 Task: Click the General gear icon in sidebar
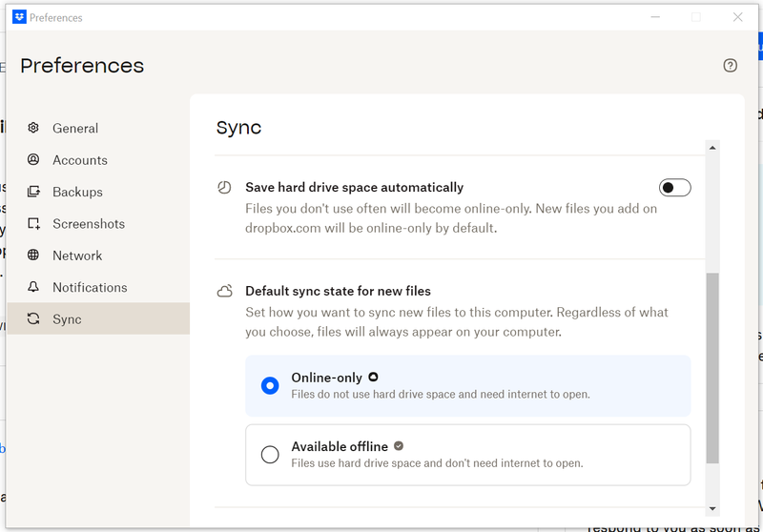(33, 128)
